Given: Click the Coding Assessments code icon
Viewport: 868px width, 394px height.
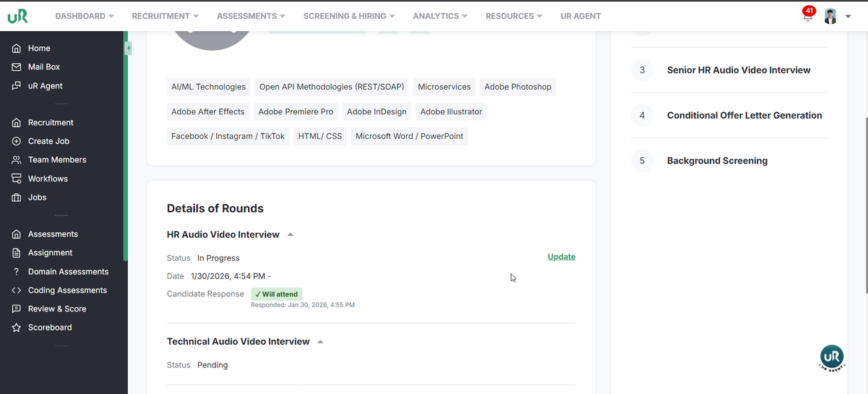Looking at the screenshot, I should pos(17,291).
